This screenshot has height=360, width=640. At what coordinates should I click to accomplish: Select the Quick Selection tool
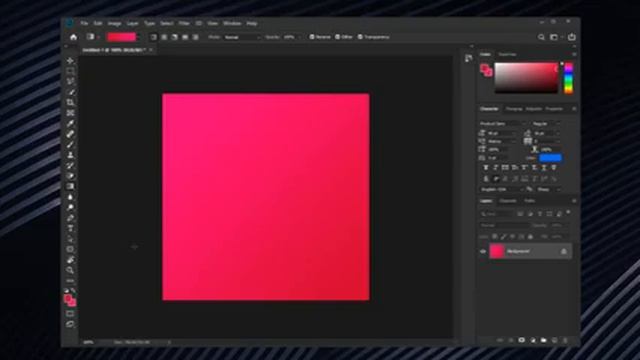[70, 92]
